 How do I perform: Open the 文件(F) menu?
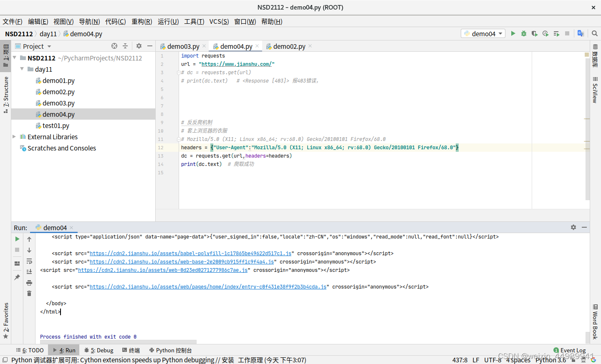(x=13, y=21)
